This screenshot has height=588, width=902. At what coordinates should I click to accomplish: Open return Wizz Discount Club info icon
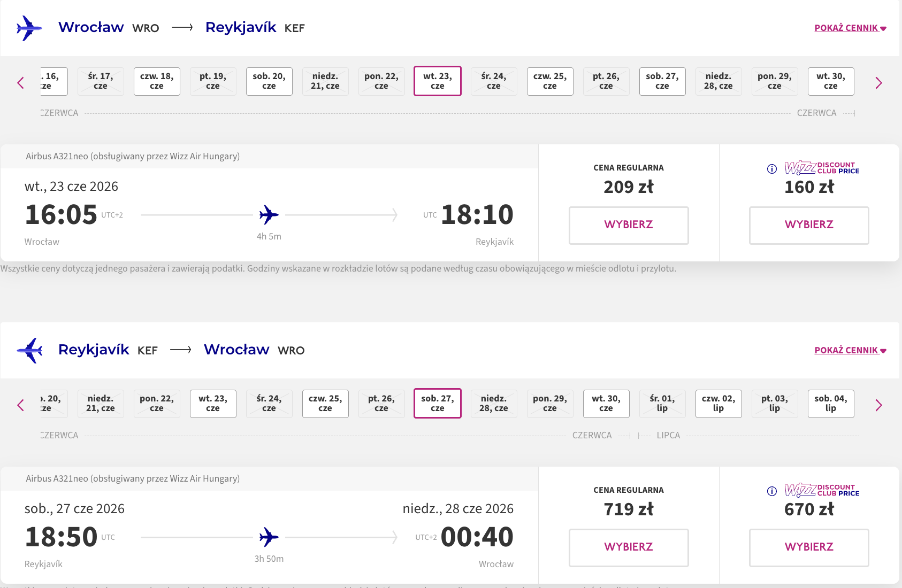click(x=772, y=491)
